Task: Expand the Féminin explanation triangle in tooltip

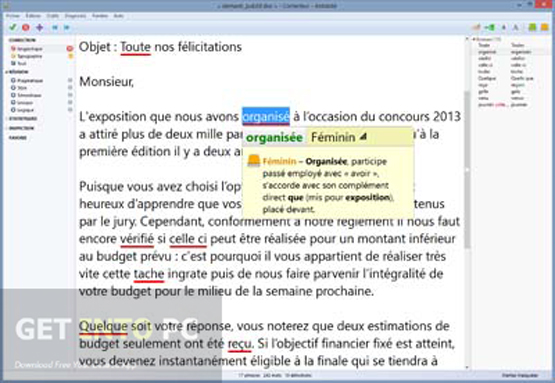Action: [x=363, y=137]
